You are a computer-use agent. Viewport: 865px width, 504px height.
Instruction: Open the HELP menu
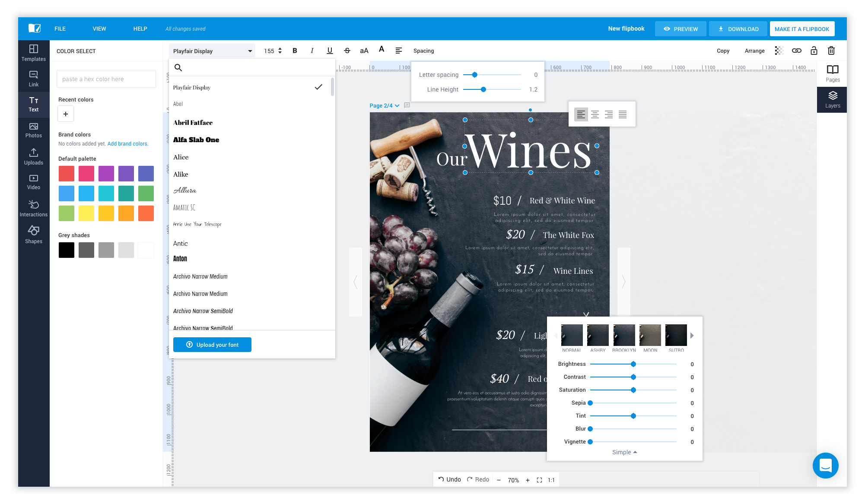pyautogui.click(x=140, y=29)
